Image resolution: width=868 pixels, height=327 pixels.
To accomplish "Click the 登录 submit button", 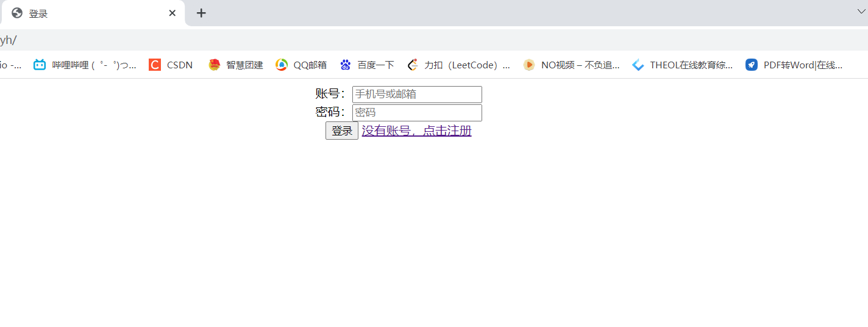I will pos(342,131).
